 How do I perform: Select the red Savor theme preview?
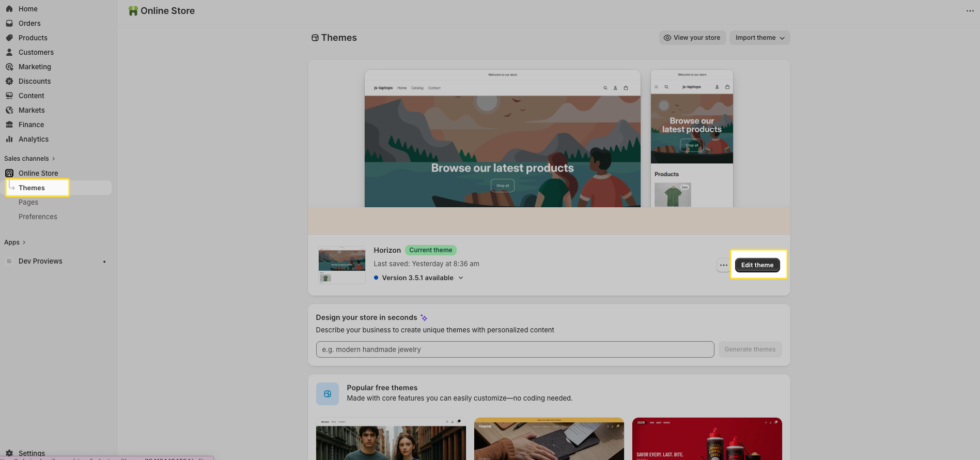point(707,438)
